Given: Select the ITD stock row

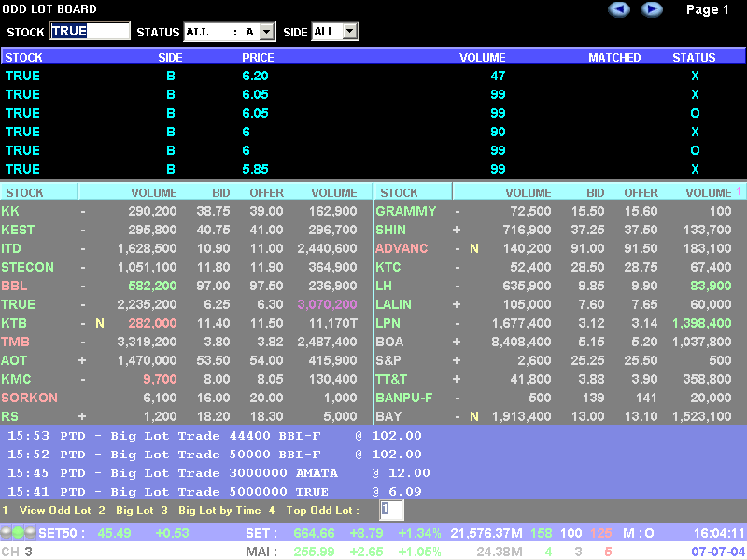Looking at the screenshot, I should pyautogui.click(x=186, y=248).
